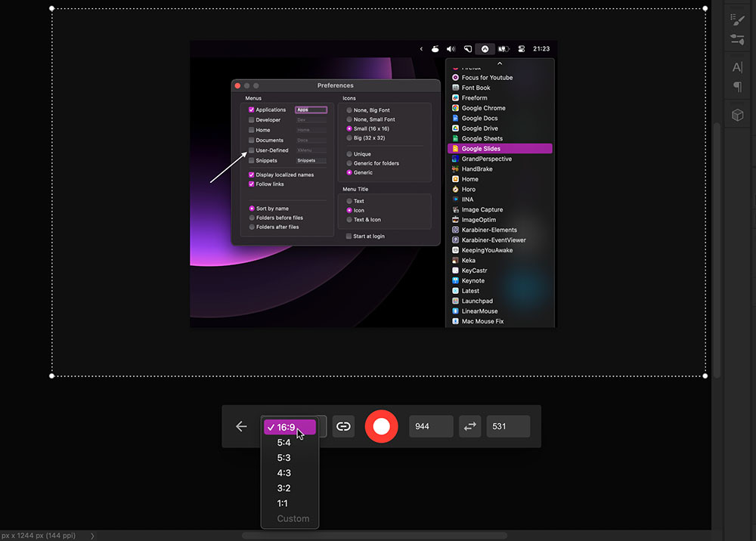The height and width of the screenshot is (541, 756).
Task: Select Karabiner-Elements in the app menu
Action: click(500, 230)
